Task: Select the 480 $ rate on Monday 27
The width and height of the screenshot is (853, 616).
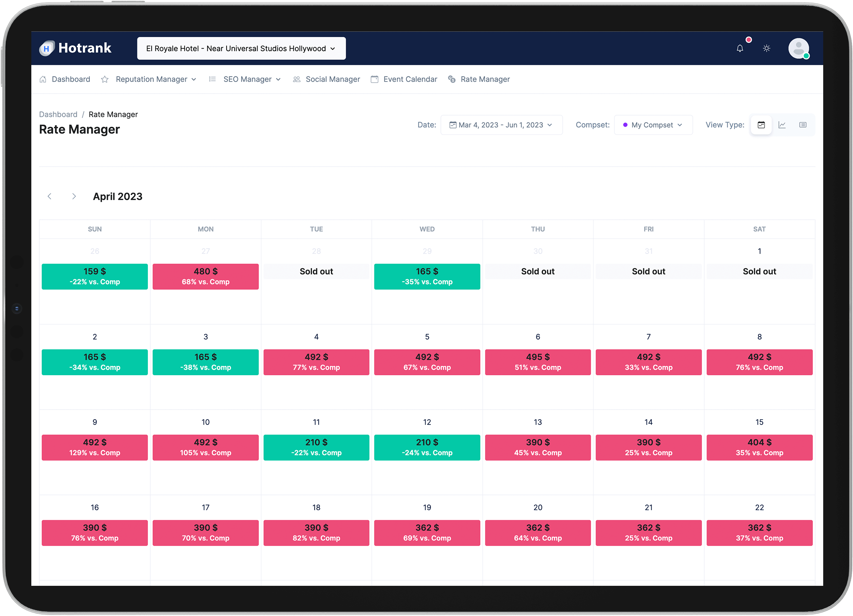Action: tap(206, 276)
